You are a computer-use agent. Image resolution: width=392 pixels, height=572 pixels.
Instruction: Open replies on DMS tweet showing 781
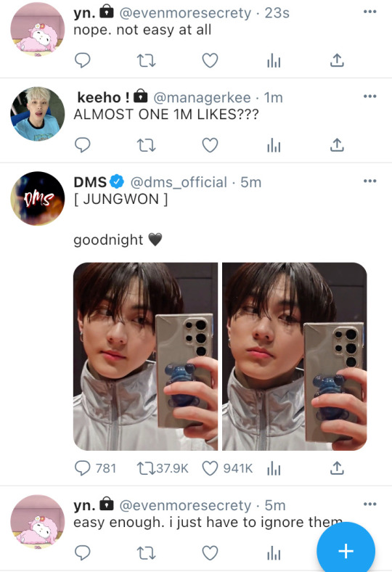pos(95,468)
